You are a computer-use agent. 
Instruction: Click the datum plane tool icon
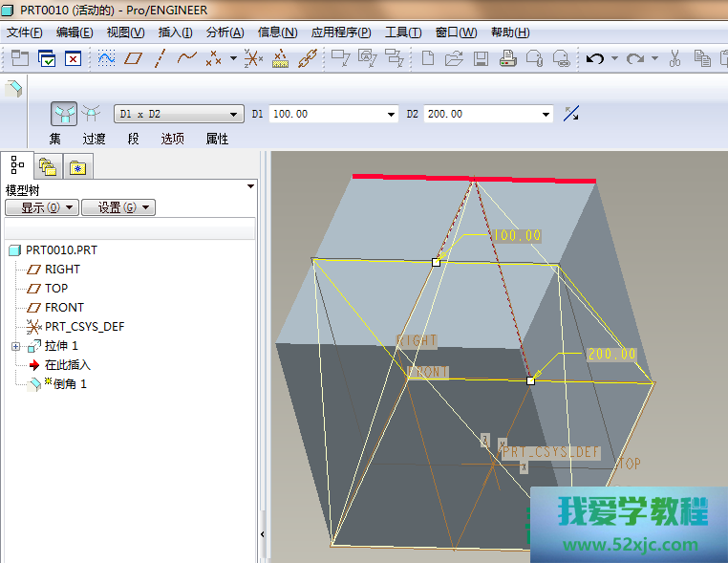(134, 58)
